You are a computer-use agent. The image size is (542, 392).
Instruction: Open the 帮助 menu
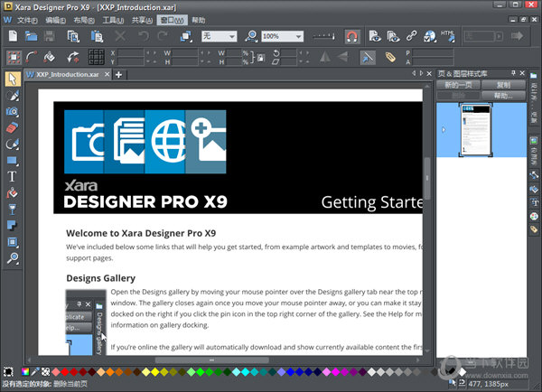[199, 21]
